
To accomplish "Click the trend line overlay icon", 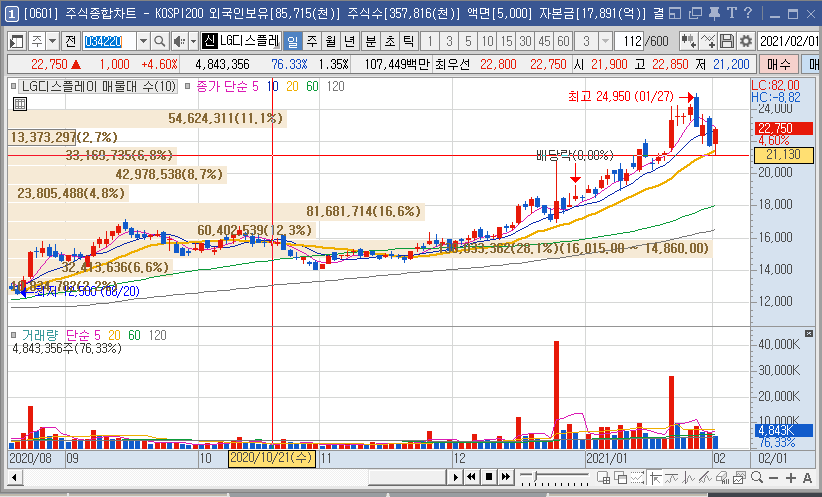I will pos(672,477).
